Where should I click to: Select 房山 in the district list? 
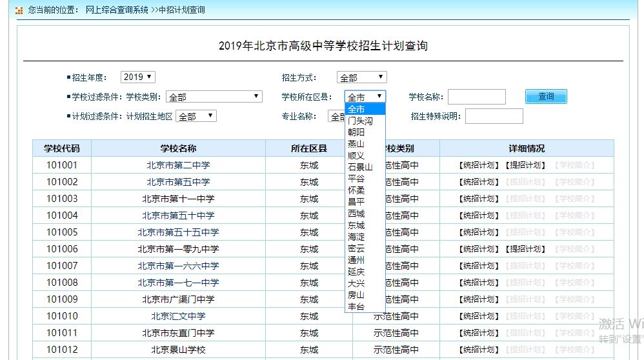(365, 295)
